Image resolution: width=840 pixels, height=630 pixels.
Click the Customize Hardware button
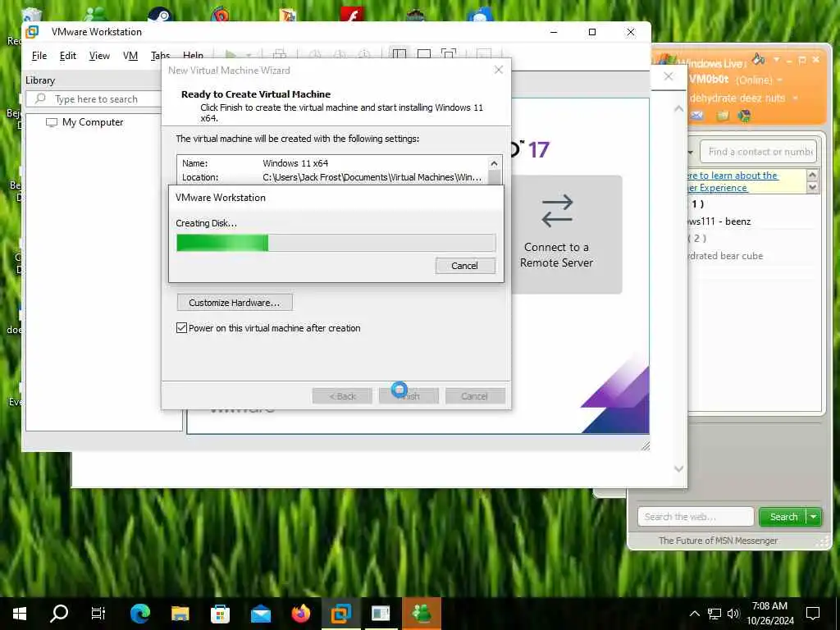click(235, 303)
